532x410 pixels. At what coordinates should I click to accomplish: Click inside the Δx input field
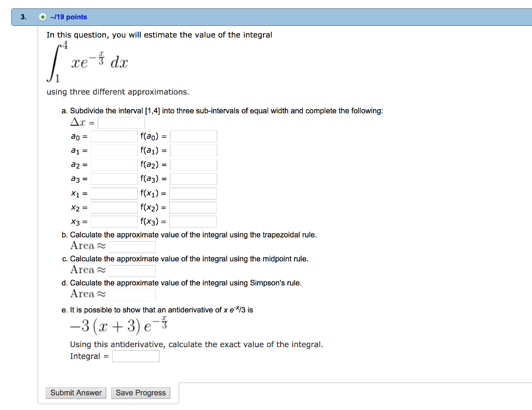[121, 123]
